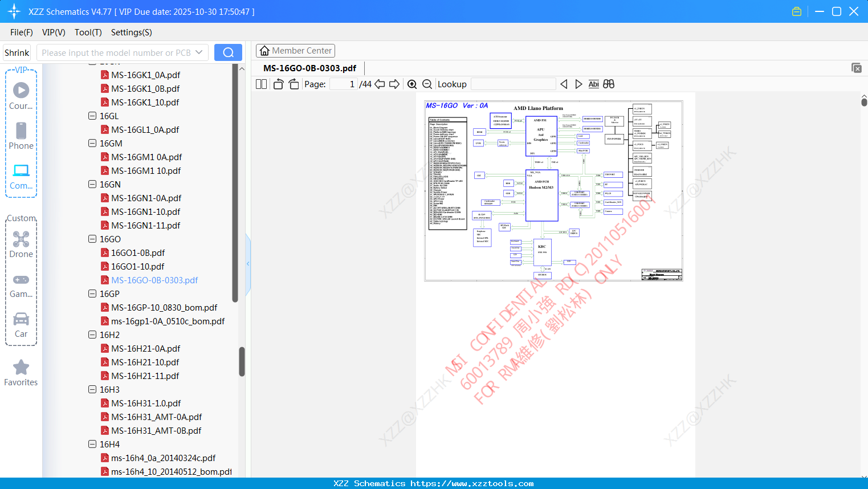Click the binoculars search icon
Image resolution: width=868 pixels, height=489 pixels.
tap(609, 84)
